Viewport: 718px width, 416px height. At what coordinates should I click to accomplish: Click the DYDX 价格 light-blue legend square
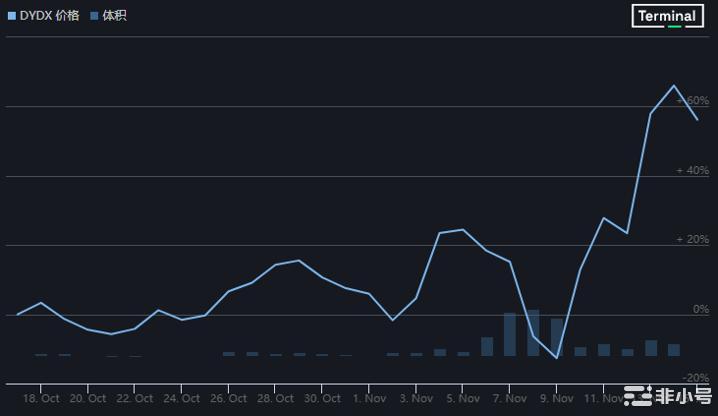point(12,16)
